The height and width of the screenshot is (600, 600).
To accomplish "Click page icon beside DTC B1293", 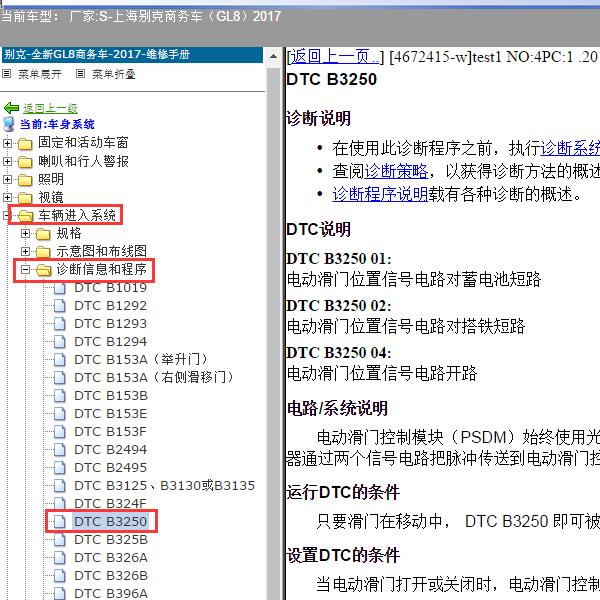I will coord(59,324).
